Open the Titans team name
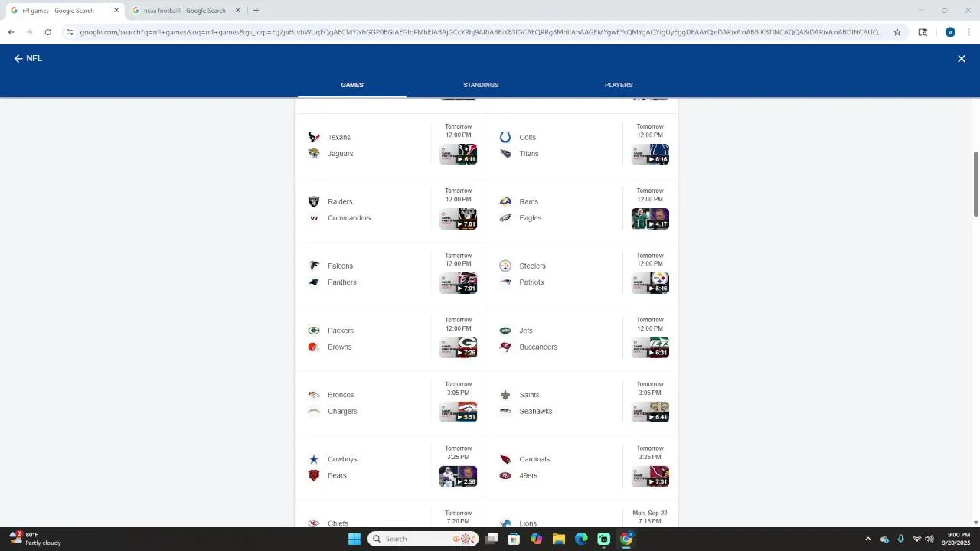 point(529,154)
